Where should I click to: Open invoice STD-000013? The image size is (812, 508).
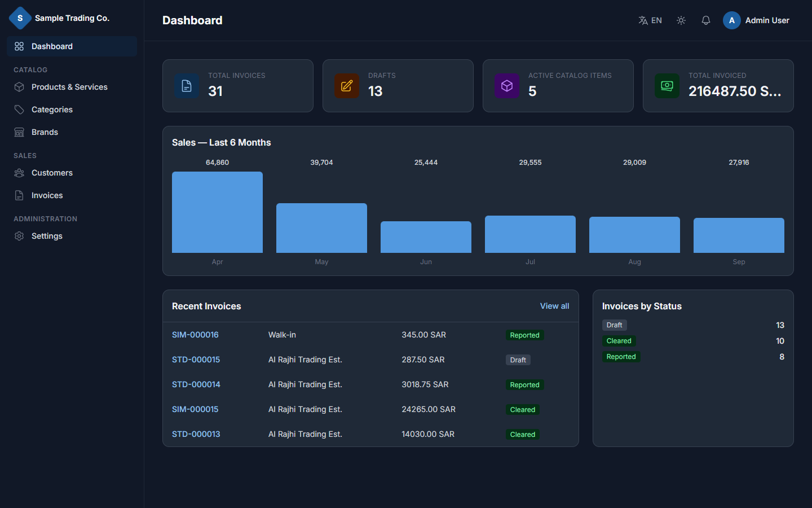(x=196, y=434)
